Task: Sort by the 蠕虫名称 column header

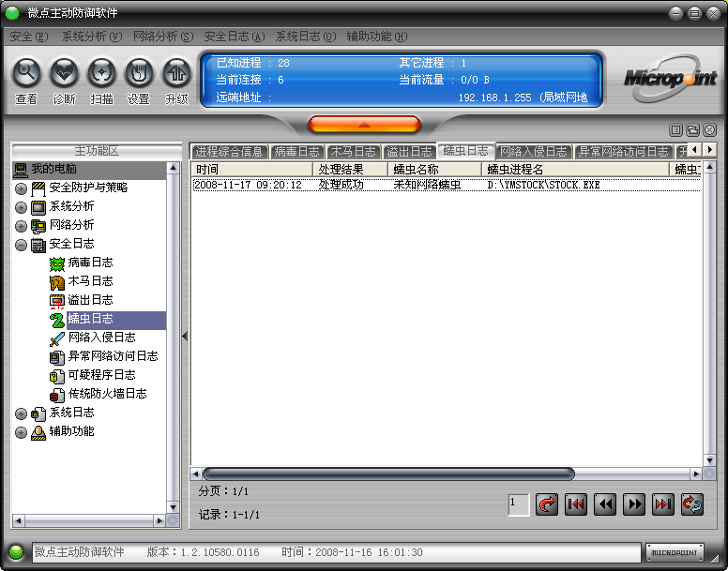Action: [x=434, y=170]
